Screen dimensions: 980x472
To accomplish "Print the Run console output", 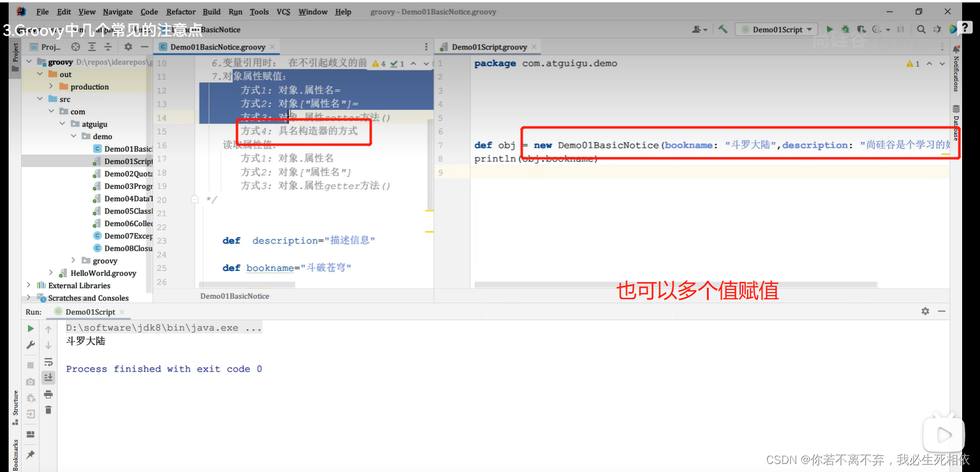I will [x=48, y=394].
